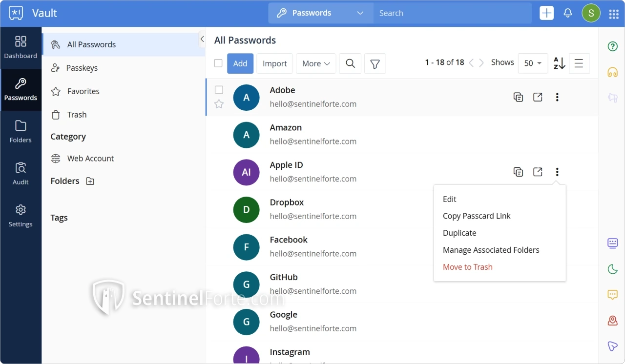Screen dimensions: 625x364
Task: Click the Import button
Action: click(x=275, y=63)
